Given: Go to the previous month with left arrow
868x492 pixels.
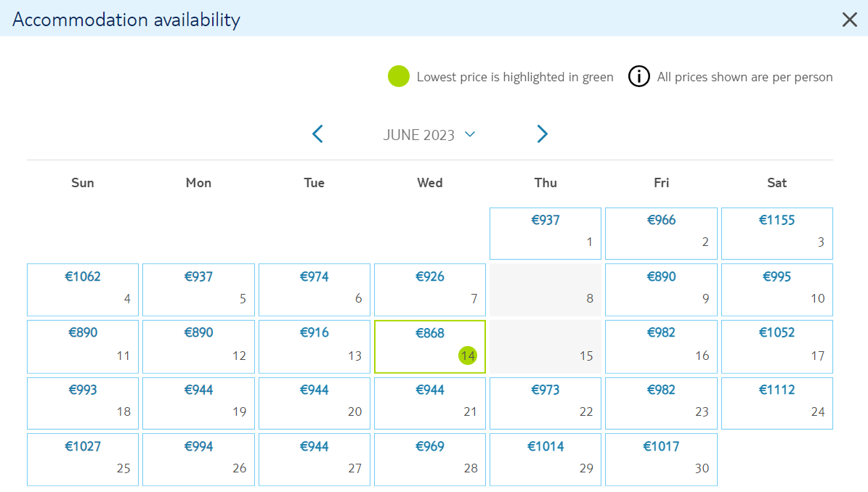Looking at the screenshot, I should (x=317, y=134).
